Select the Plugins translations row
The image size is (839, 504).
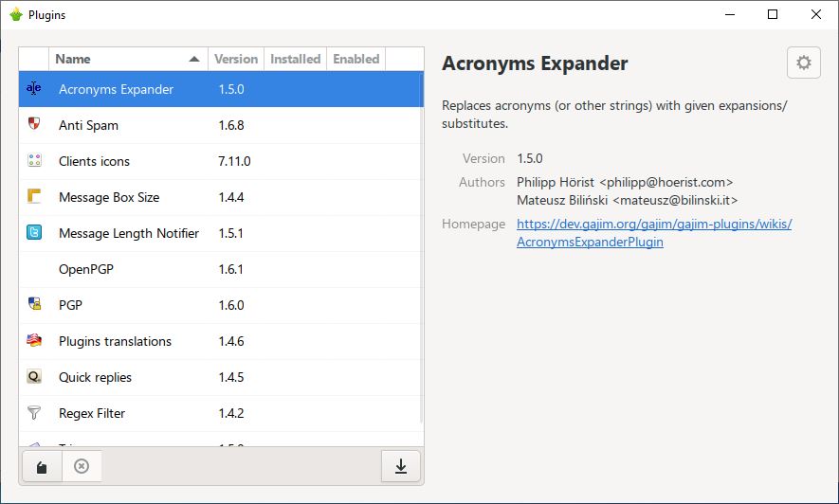(220, 341)
